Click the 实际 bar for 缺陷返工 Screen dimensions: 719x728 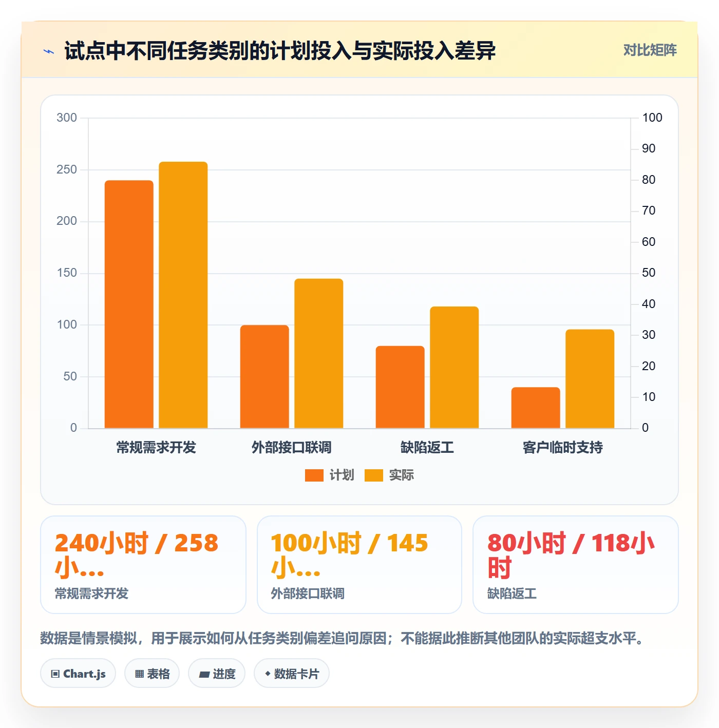click(x=455, y=367)
